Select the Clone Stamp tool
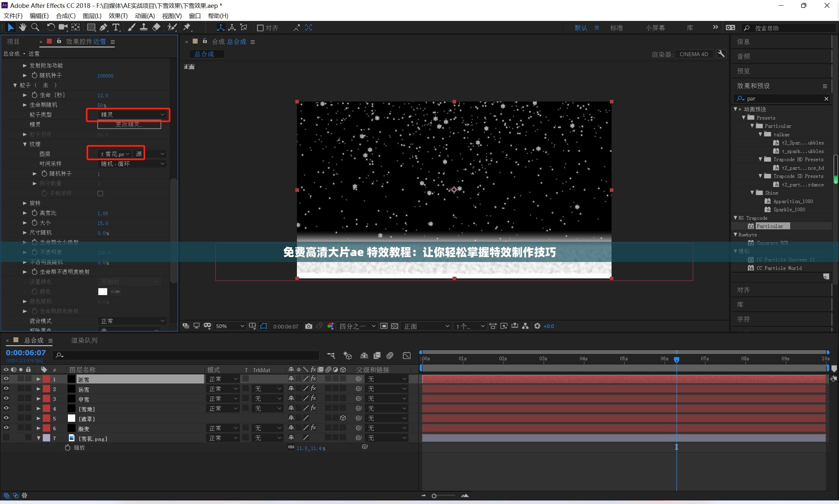 pos(144,28)
